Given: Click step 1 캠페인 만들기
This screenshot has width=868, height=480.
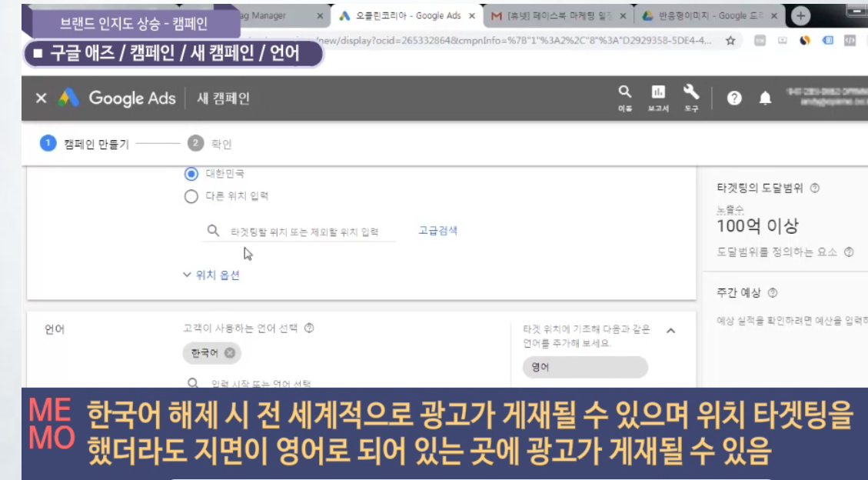Looking at the screenshot, I should pos(84,144).
